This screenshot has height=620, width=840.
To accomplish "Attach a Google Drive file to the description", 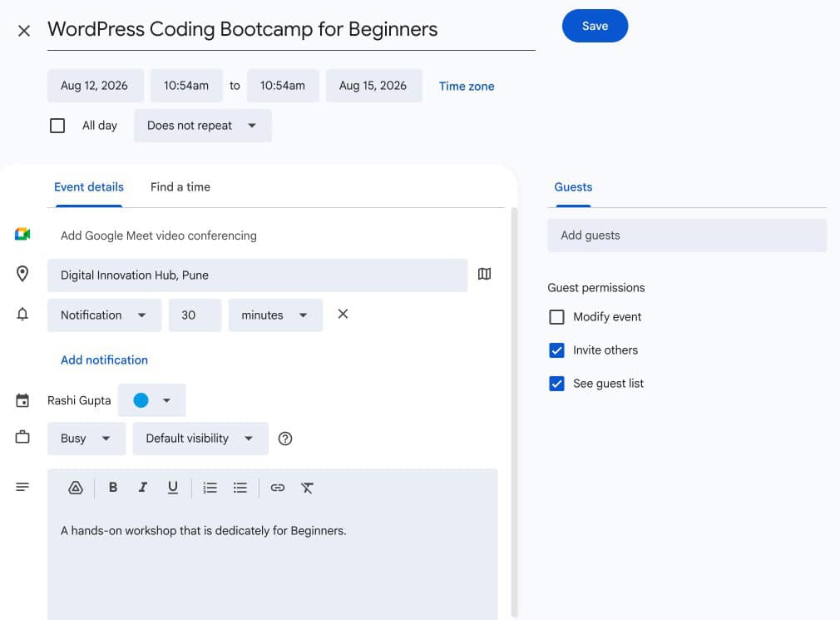I will pos(76,488).
